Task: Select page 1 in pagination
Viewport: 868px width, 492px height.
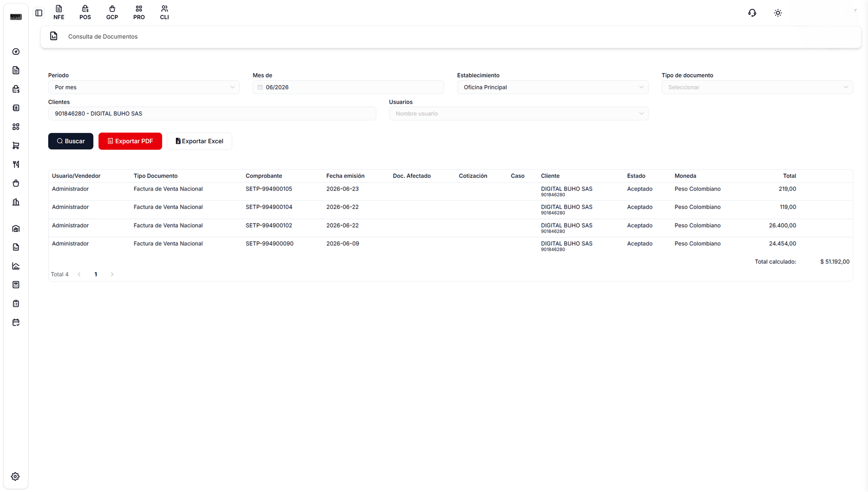Action: [96, 274]
